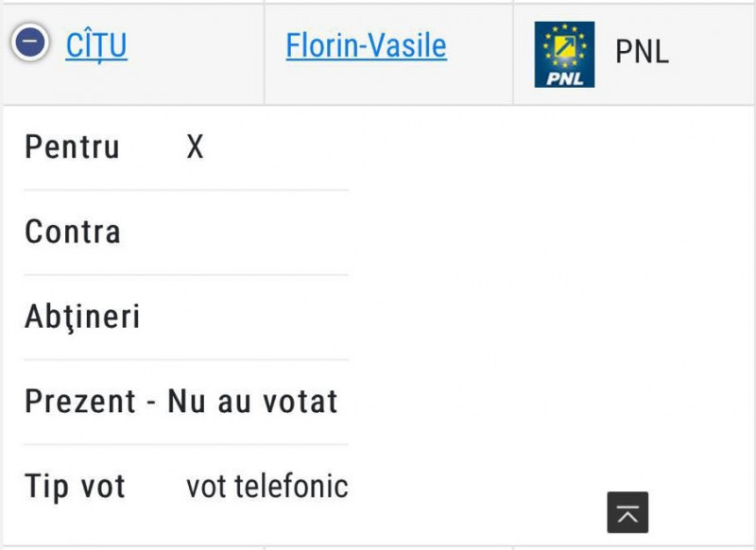Viewport: 756px width, 550px height.
Task: Click the words Nu au votat
Action: pyautogui.click(x=252, y=401)
